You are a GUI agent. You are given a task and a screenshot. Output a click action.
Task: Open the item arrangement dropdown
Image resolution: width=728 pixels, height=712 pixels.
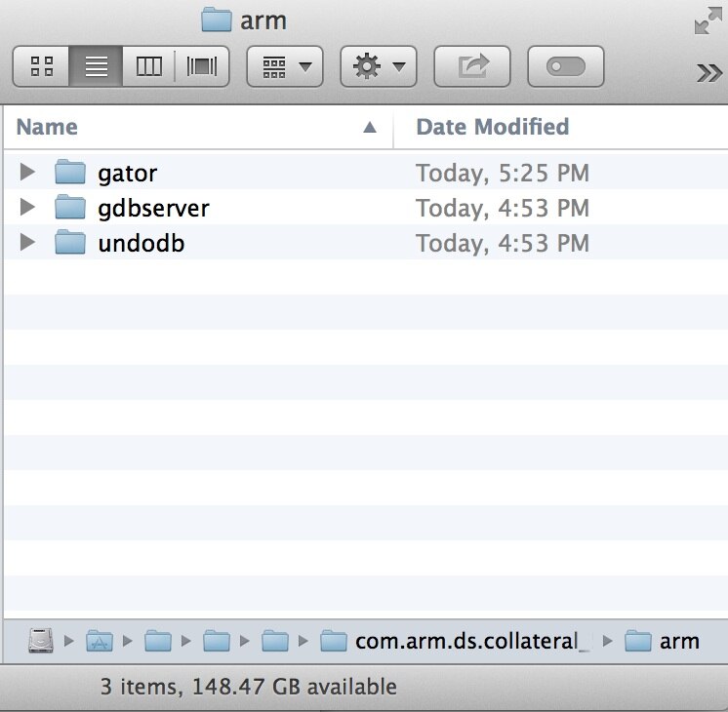pos(284,66)
